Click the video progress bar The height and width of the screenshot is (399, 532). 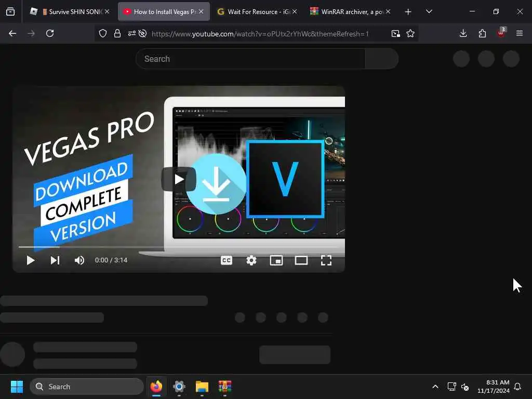pyautogui.click(x=179, y=247)
